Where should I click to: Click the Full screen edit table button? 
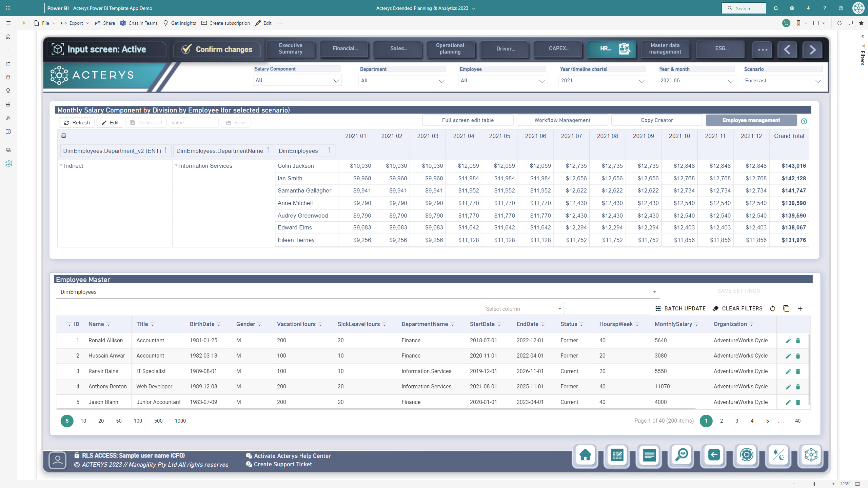(x=468, y=120)
